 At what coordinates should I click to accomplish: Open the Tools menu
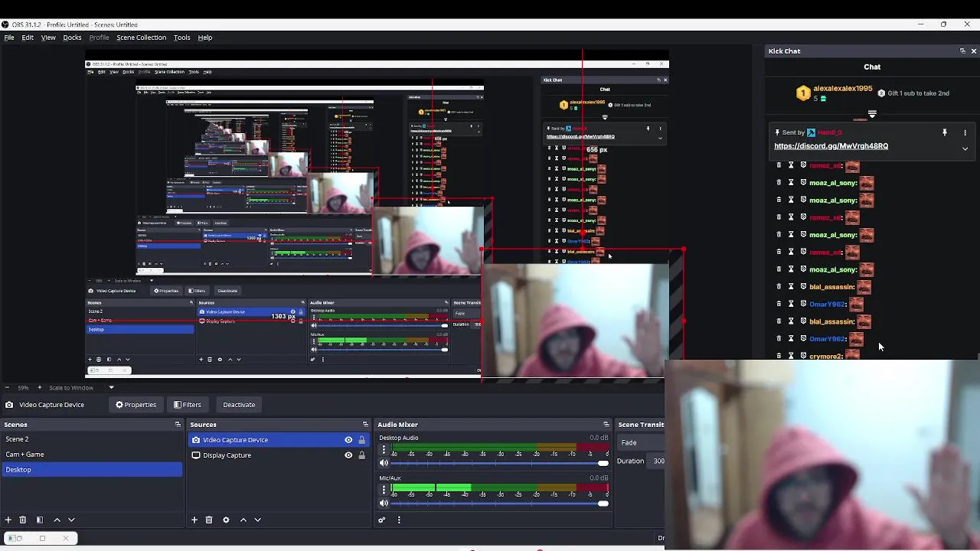pos(181,37)
